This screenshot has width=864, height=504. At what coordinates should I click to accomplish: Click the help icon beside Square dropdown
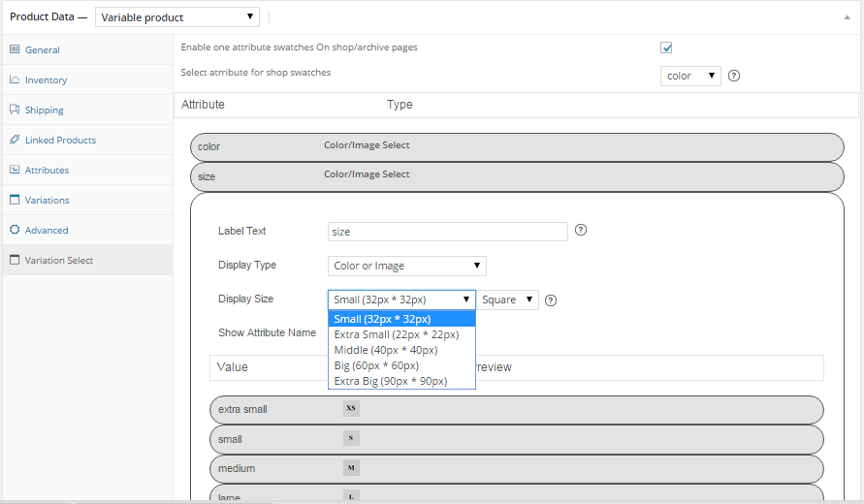click(551, 300)
